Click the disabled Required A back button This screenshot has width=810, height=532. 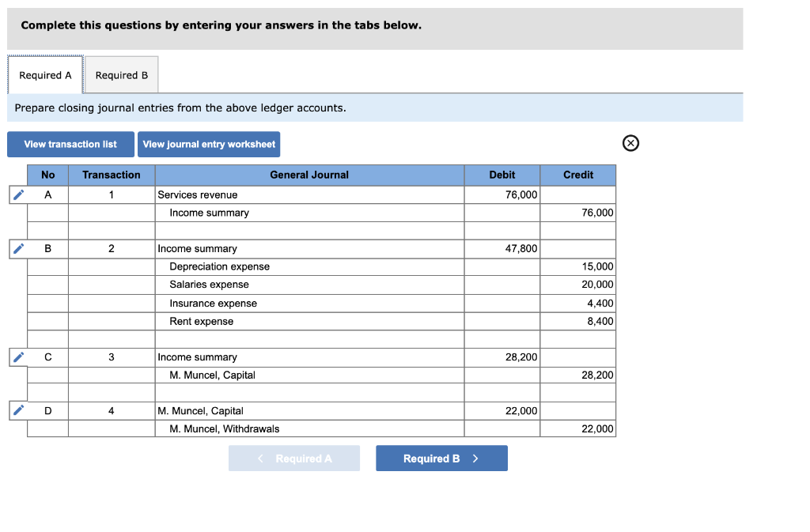point(294,458)
